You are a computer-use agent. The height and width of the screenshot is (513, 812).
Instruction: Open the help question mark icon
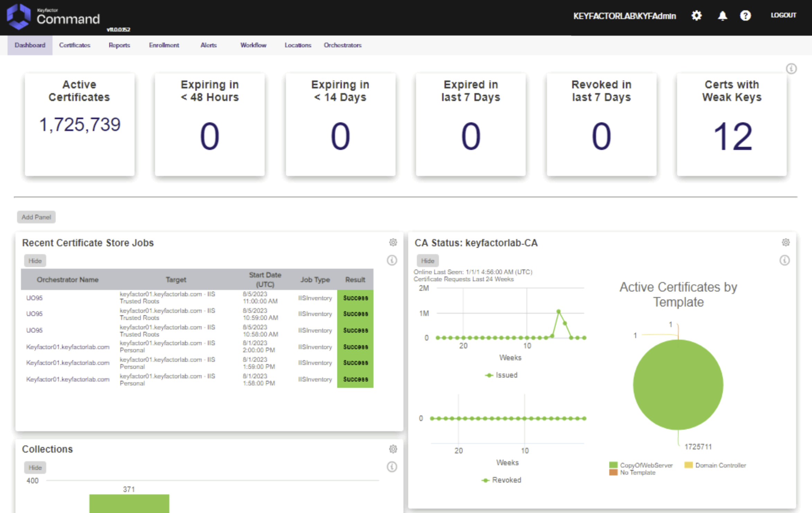pos(745,16)
